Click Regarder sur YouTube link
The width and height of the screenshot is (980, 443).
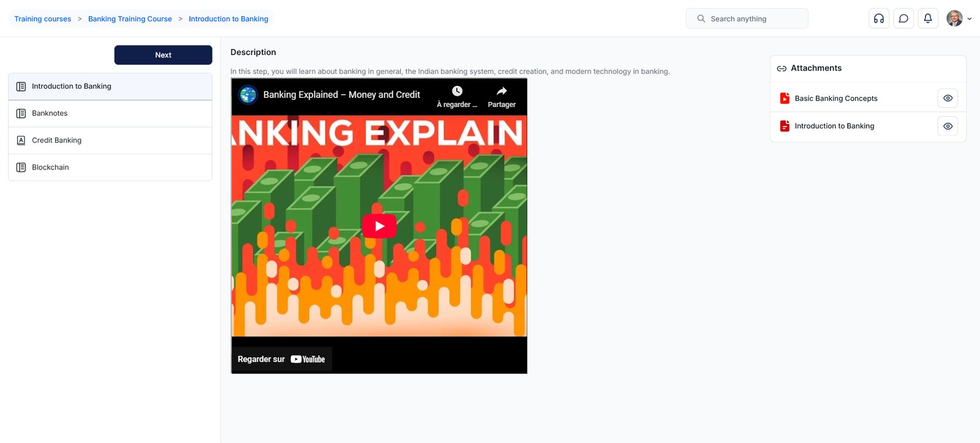(x=281, y=359)
